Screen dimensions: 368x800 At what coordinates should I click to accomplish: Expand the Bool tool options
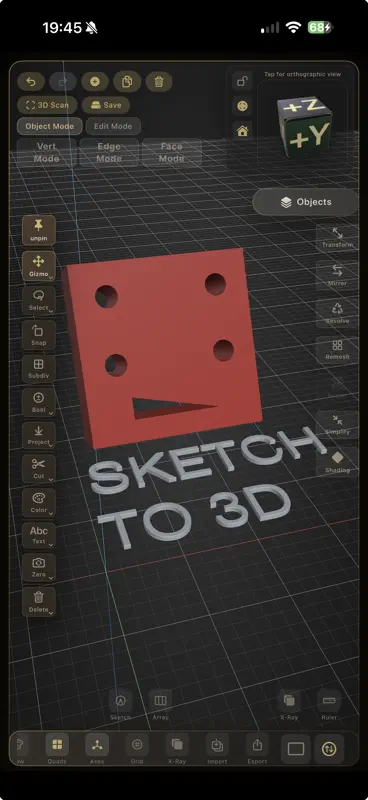[x=39, y=402]
